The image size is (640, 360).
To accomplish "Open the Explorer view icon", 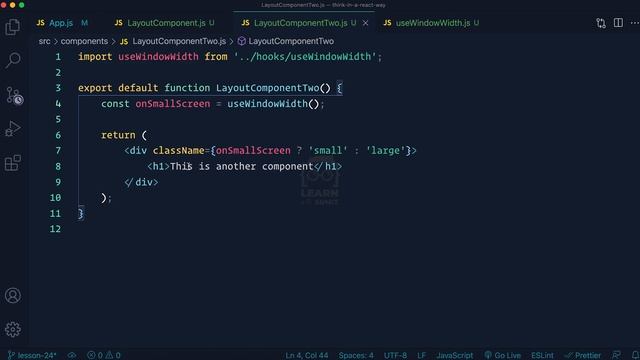I will click(x=13, y=27).
